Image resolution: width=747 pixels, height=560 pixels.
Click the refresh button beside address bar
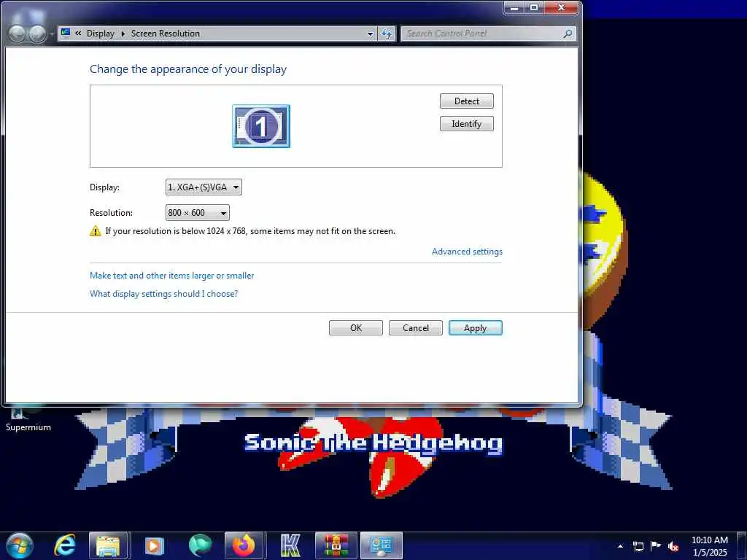tap(387, 34)
